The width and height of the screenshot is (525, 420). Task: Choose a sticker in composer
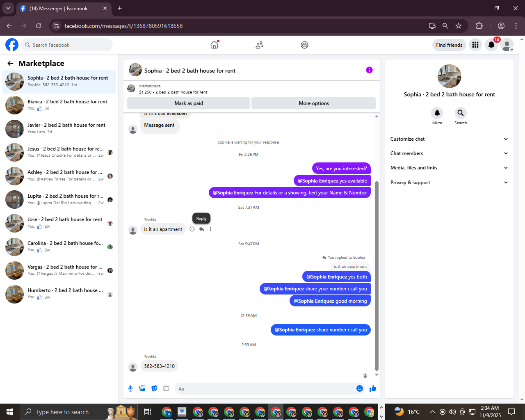click(154, 388)
